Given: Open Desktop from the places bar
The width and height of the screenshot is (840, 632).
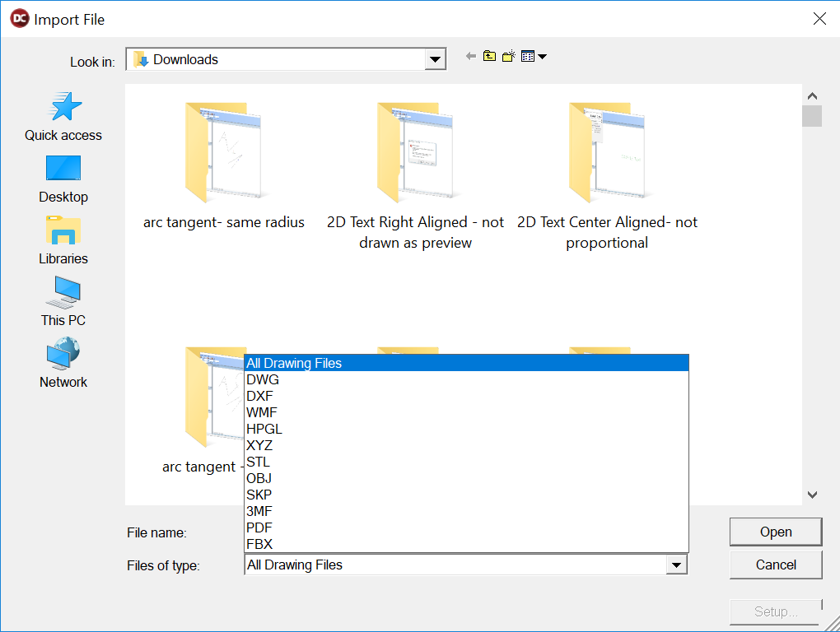Looking at the screenshot, I should click(63, 179).
